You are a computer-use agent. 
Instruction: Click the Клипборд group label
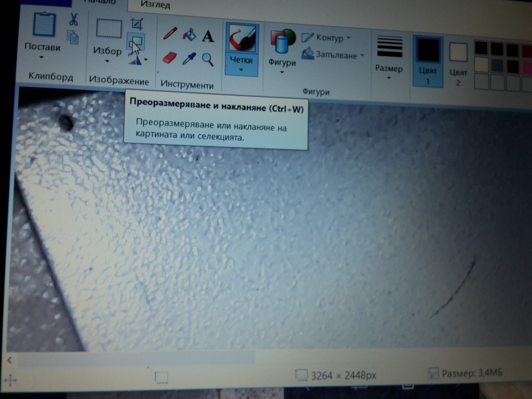(x=51, y=76)
